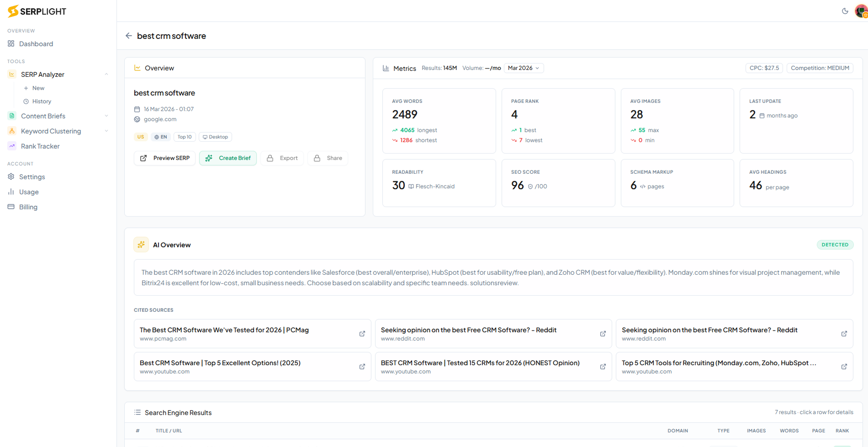Click the SCHEMA MARKUP metric card
The width and height of the screenshot is (868, 447).
[x=677, y=183]
